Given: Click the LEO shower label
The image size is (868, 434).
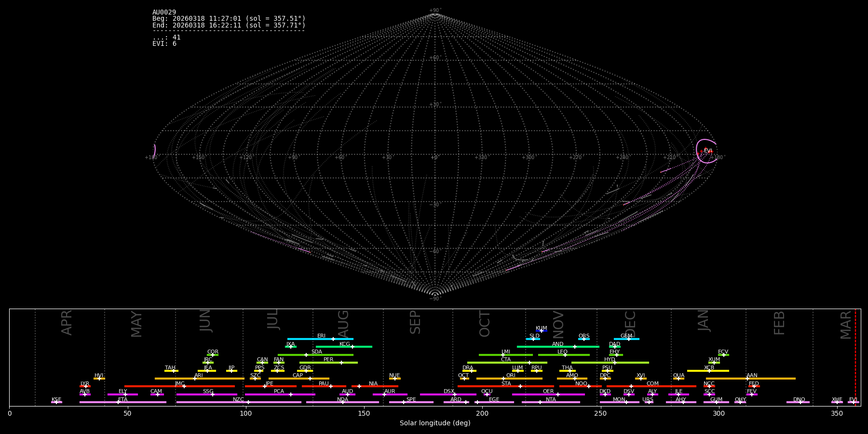Looking at the screenshot, I should (563, 352).
